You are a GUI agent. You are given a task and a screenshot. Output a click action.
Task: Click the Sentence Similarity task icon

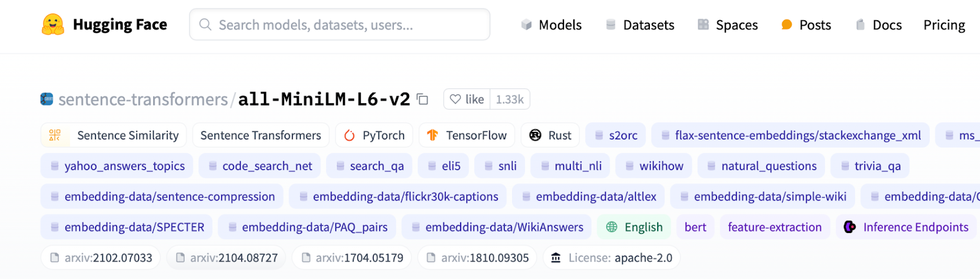point(55,135)
